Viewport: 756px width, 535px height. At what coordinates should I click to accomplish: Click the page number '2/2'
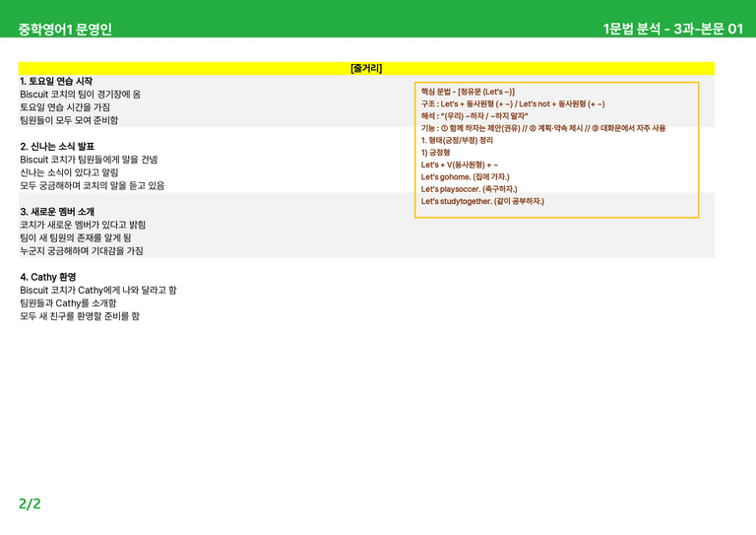coord(30,503)
